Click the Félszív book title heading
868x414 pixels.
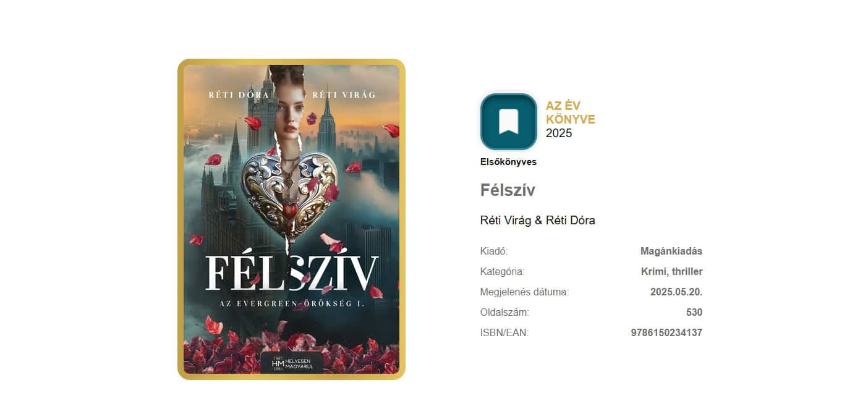[508, 190]
